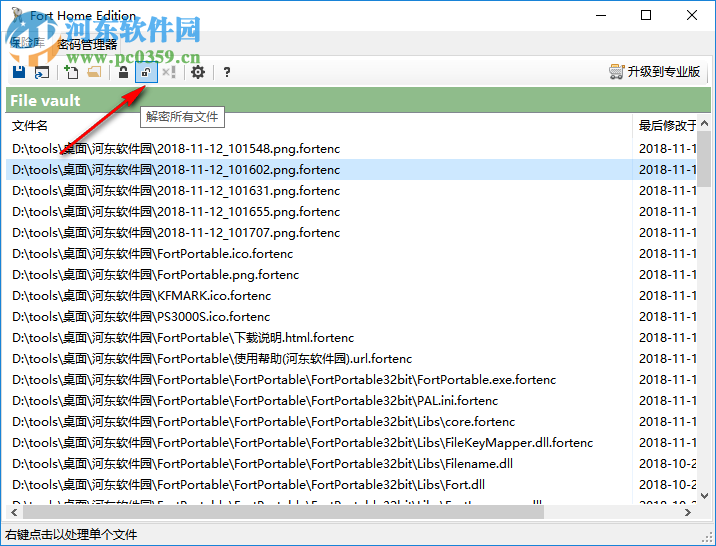
Task: Select the FortPortable.ico.fortenc row
Action: pyautogui.click(x=351, y=254)
